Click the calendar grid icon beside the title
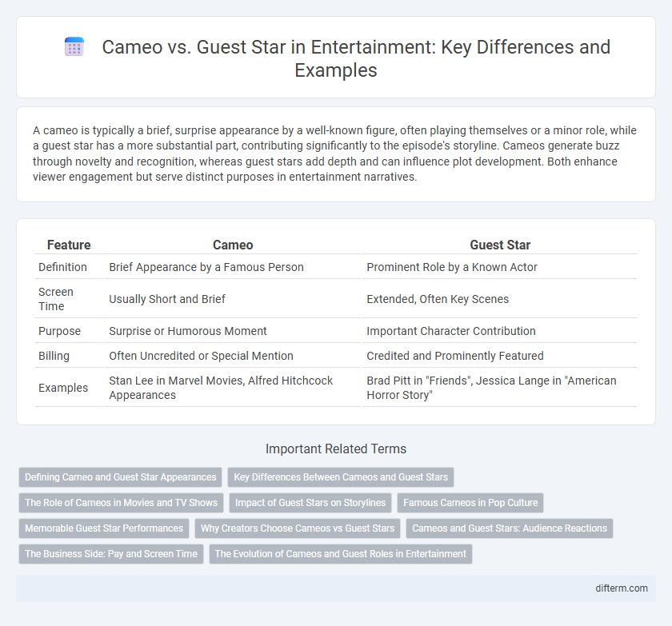Image resolution: width=672 pixels, height=626 pixels. (74, 47)
